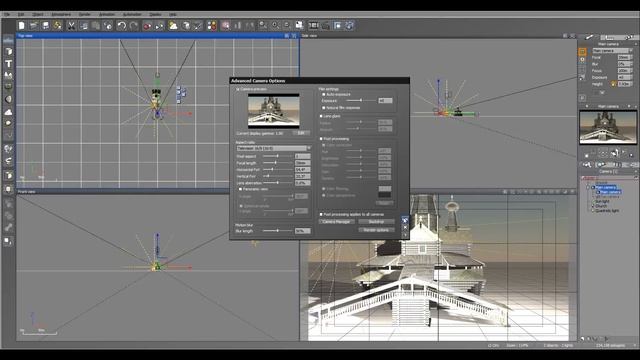Enable the Post processing checkbox
The width and height of the screenshot is (640, 360).
click(x=321, y=139)
